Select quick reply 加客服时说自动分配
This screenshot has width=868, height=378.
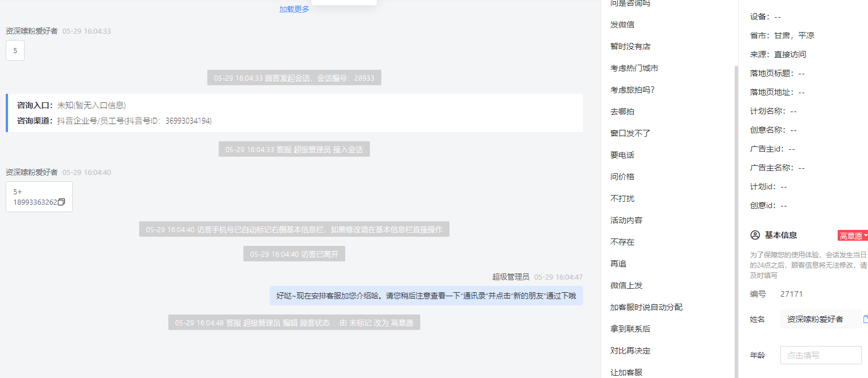646,307
